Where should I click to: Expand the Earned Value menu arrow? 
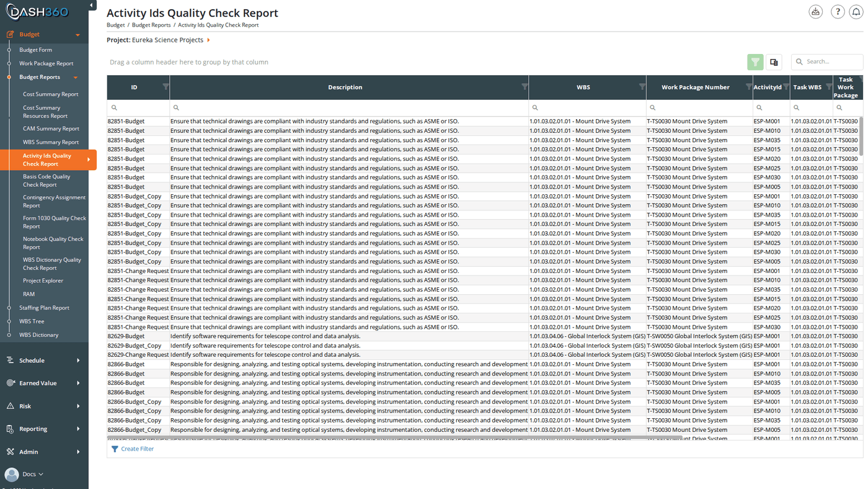pyautogui.click(x=78, y=383)
